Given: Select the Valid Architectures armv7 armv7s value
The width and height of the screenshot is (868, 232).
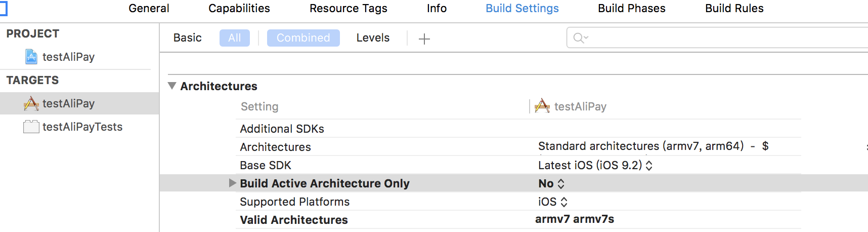Looking at the screenshot, I should [x=575, y=219].
